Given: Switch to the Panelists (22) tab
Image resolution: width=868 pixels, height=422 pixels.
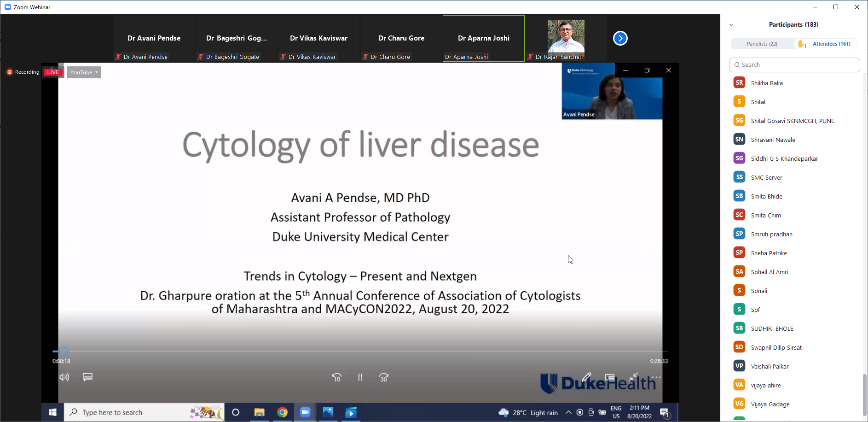Looking at the screenshot, I should pyautogui.click(x=762, y=44).
